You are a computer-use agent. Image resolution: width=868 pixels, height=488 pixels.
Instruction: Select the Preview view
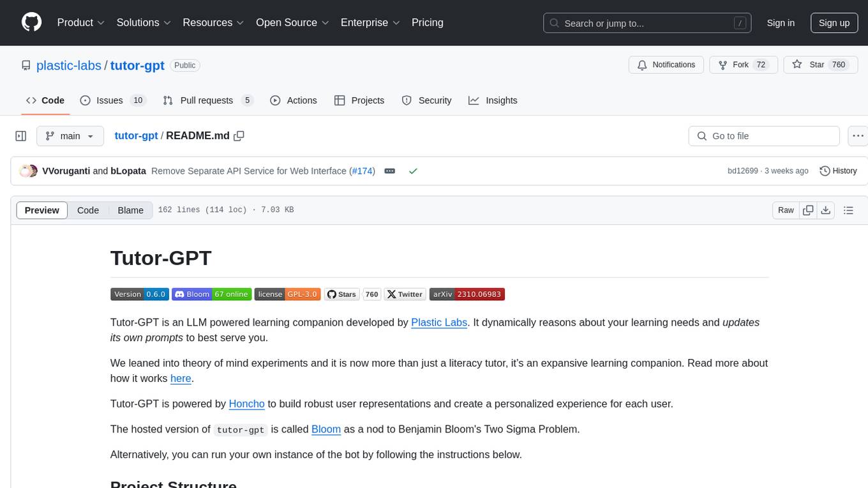coord(42,210)
